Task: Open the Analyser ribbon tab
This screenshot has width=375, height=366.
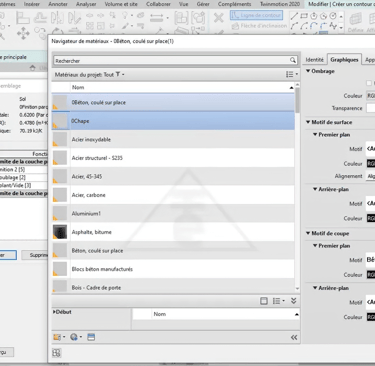Action: (86, 4)
